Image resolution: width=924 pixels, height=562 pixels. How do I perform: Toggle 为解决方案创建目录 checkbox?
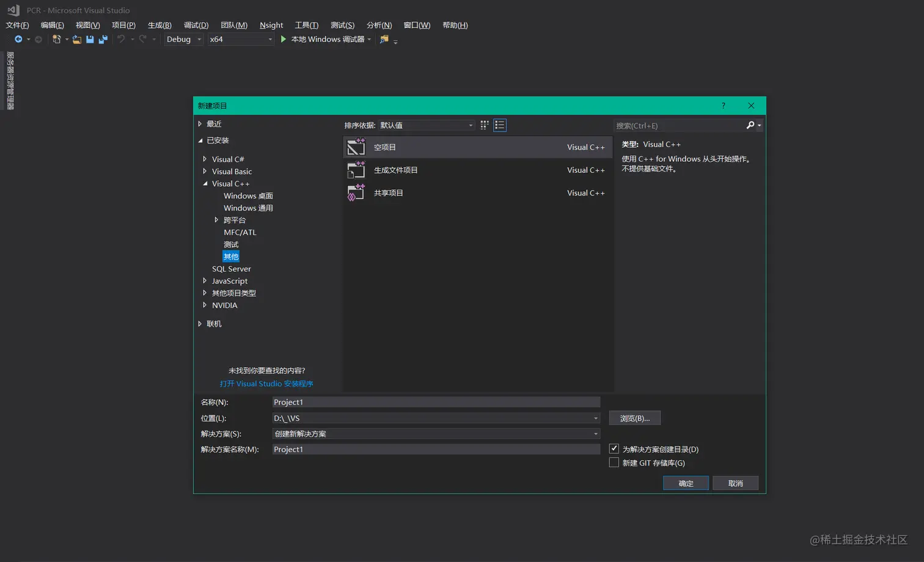tap(614, 448)
